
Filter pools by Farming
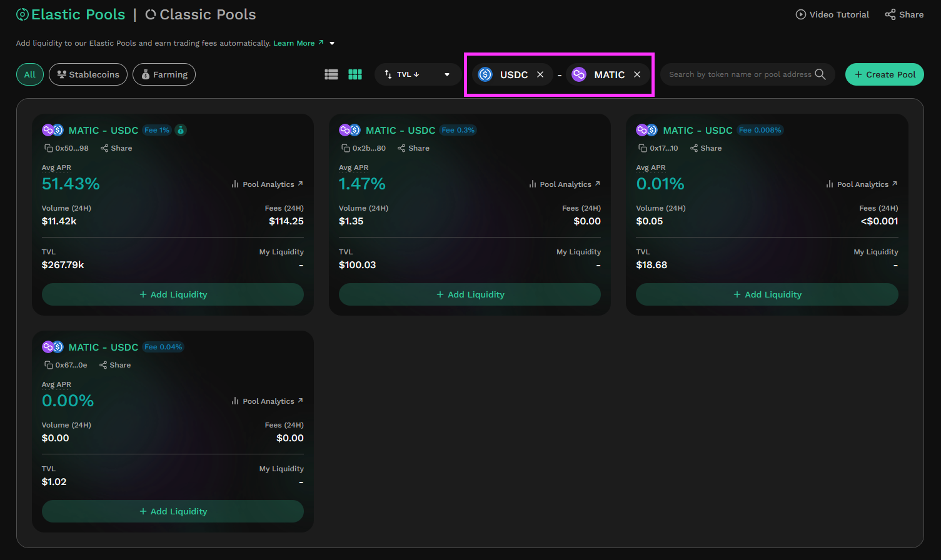tap(164, 74)
